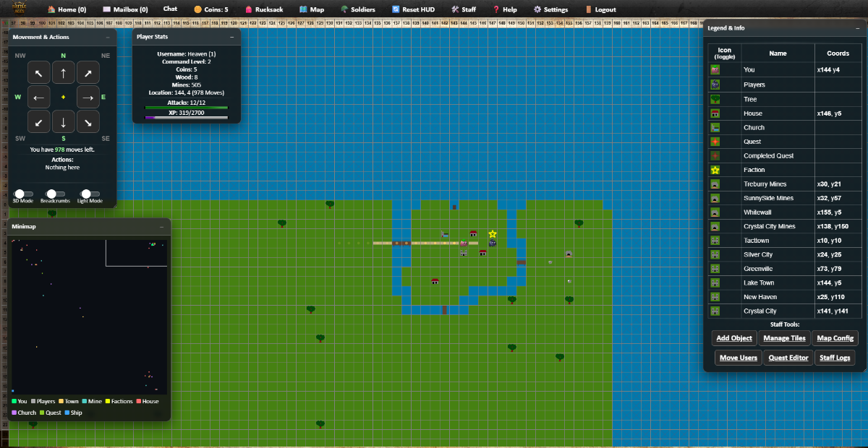Open the Quest Editor button
This screenshot has width=868, height=448.
(x=788, y=358)
